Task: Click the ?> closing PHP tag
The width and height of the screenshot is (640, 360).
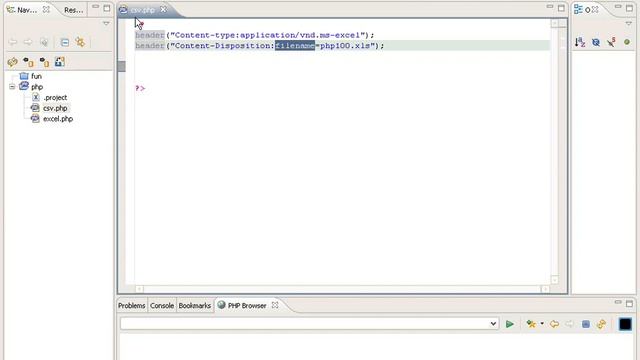Action: click(x=140, y=88)
